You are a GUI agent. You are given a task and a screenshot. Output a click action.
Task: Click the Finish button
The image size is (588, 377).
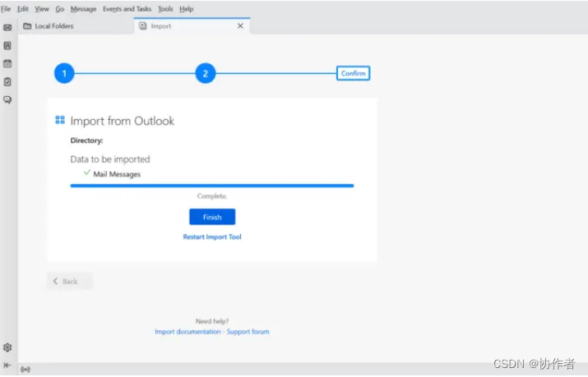(x=212, y=217)
